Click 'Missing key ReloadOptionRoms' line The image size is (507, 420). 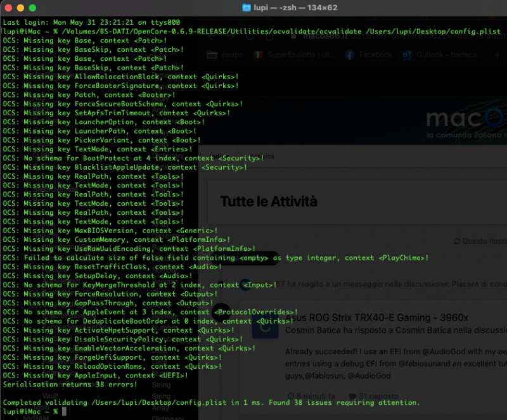click(112, 366)
